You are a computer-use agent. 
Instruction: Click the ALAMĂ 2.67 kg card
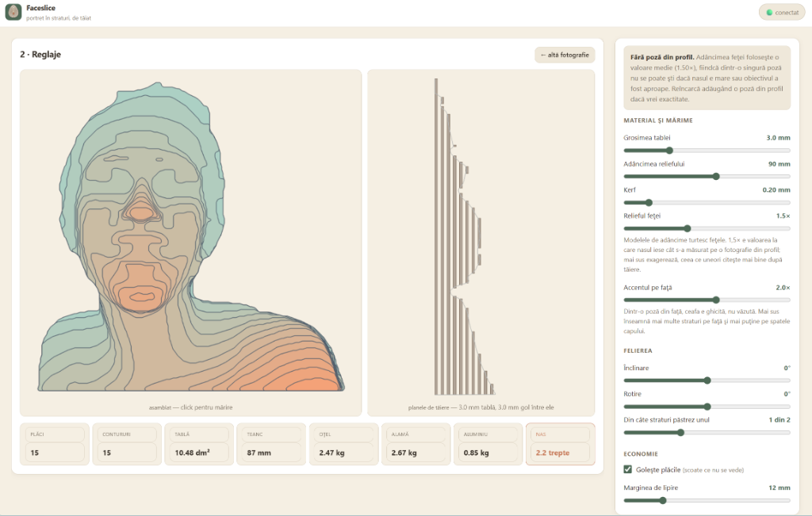[416, 444]
